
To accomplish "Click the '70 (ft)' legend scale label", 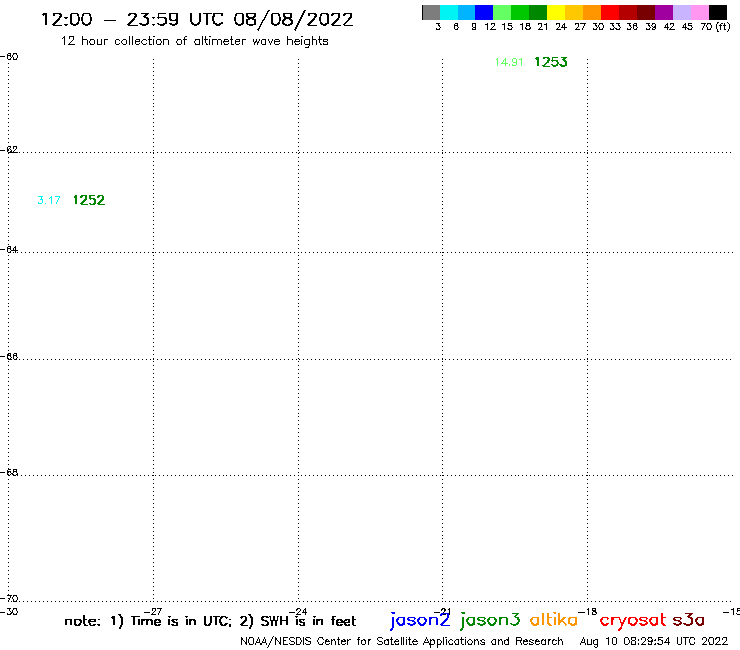I will [x=715, y=27].
